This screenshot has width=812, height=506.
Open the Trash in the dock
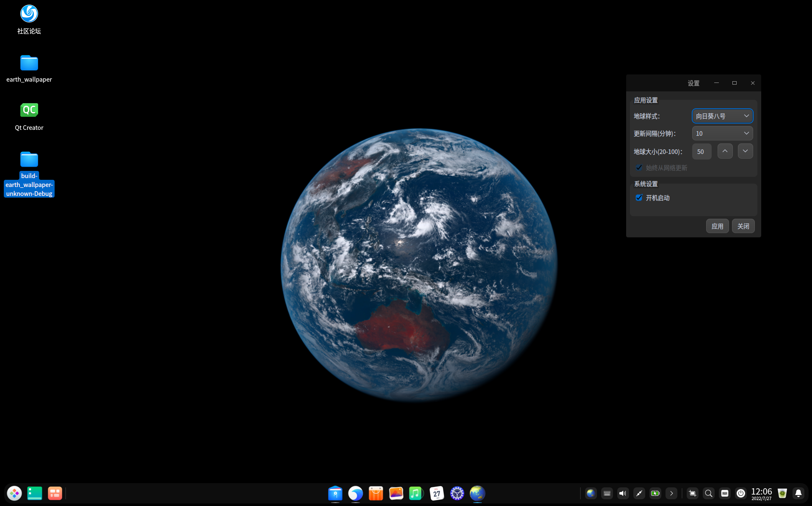[782, 493]
